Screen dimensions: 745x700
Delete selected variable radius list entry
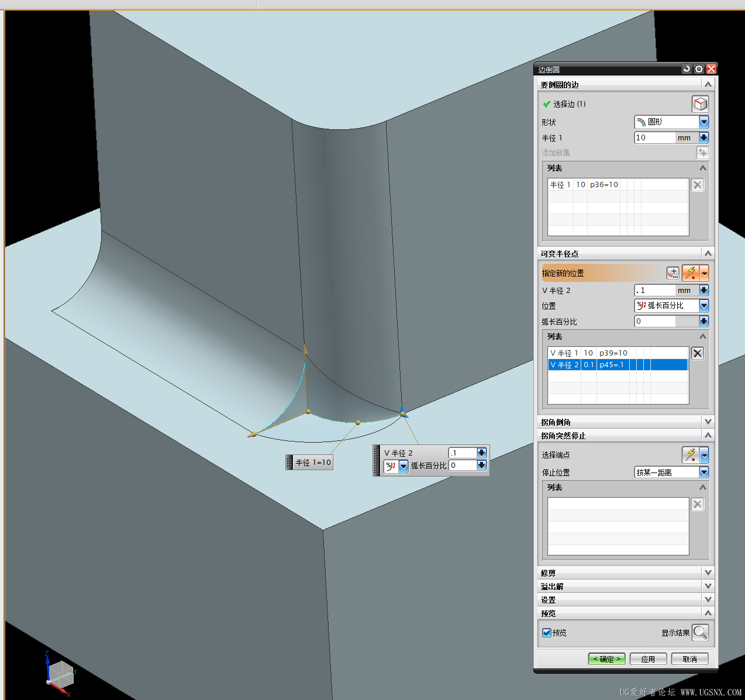698,353
